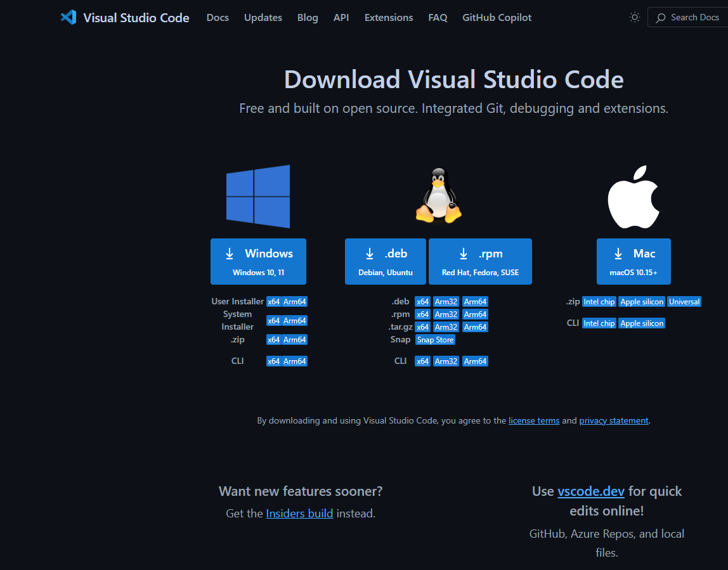728x570 pixels.
Task: Click the Windows logo image
Action: 258,196
